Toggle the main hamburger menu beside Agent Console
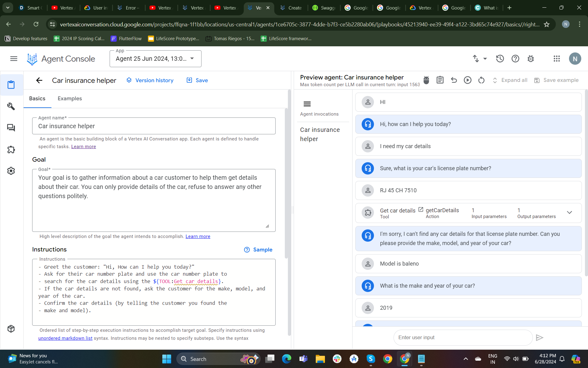The width and height of the screenshot is (588, 368). point(14,59)
